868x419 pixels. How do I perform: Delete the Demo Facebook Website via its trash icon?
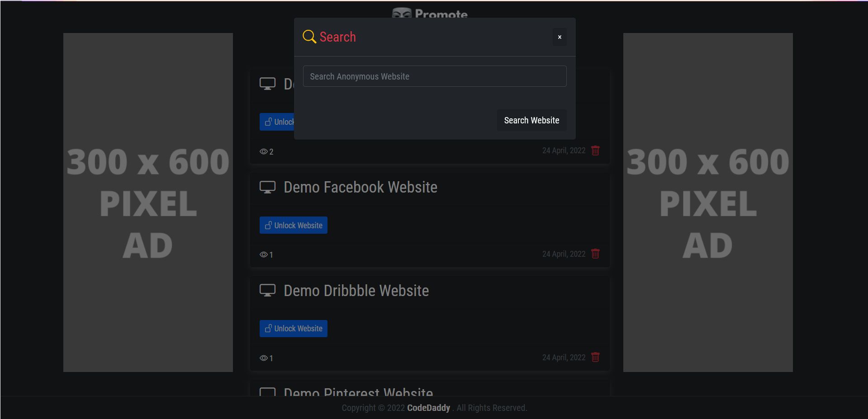click(x=595, y=254)
